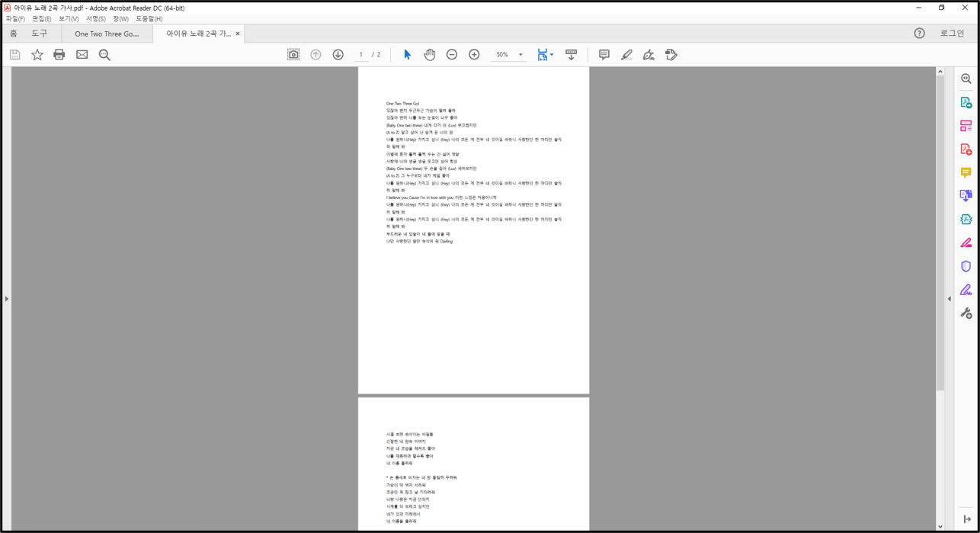
Task: Click the 로그인 sign-in button
Action: [x=952, y=34]
